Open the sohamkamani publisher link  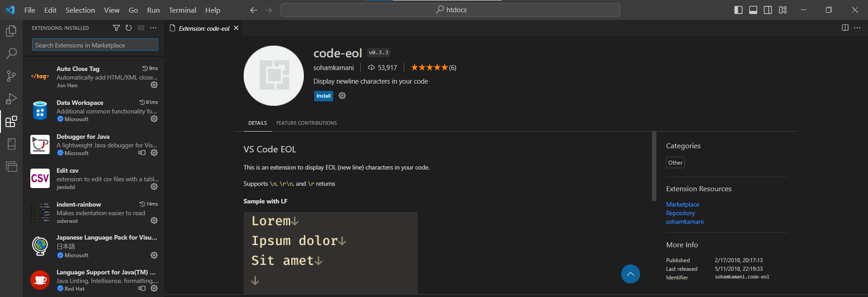[334, 68]
